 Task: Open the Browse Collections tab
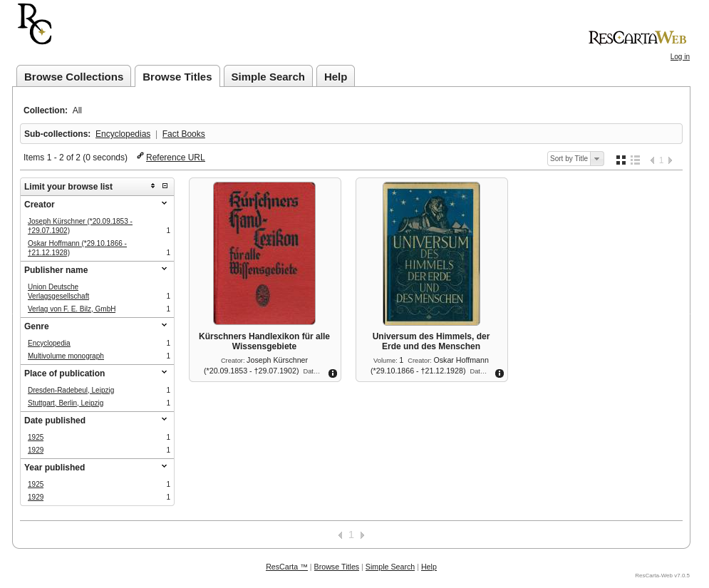click(x=73, y=76)
